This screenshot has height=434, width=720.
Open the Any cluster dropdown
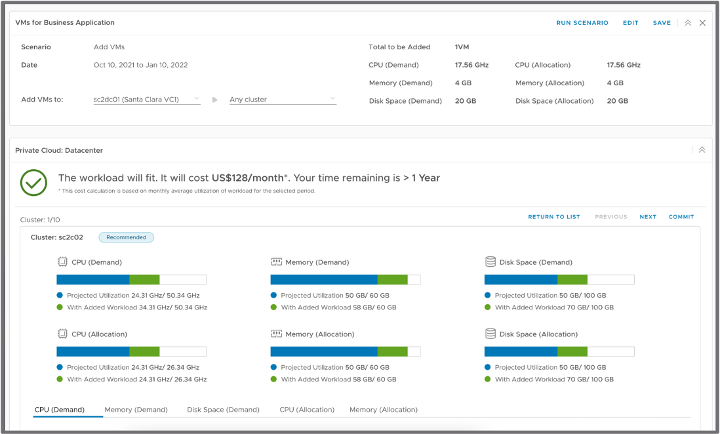282,100
